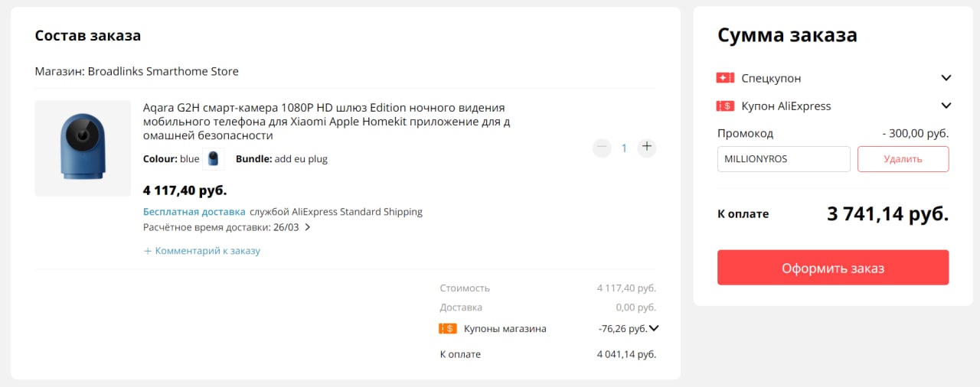Viewport: 980px width, 387px height.
Task: Click the Broadlinks Smarthome Store name
Action: [x=163, y=71]
